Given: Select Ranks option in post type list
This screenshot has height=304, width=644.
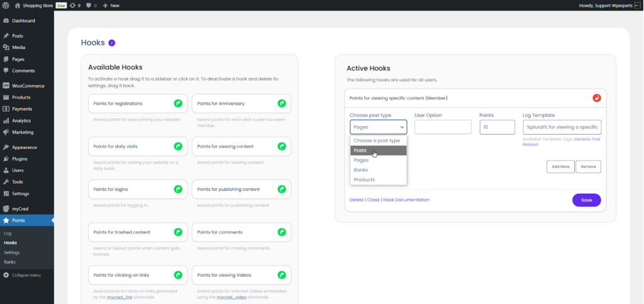Looking at the screenshot, I should click(x=360, y=170).
